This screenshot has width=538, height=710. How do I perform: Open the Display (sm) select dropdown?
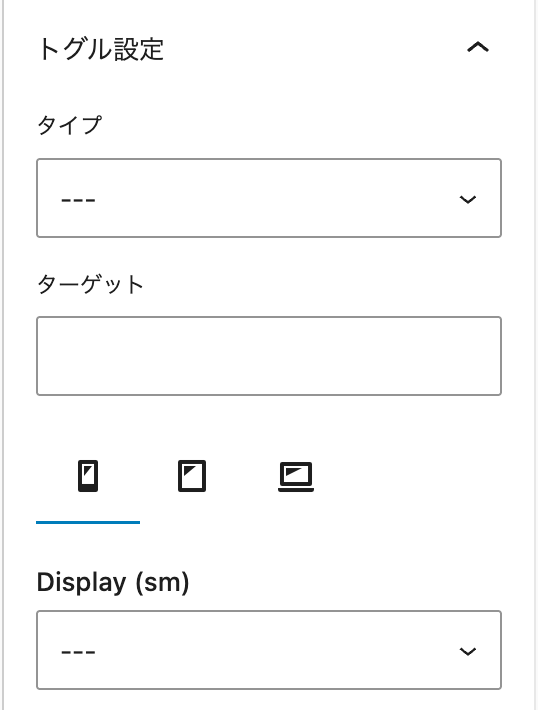269,650
